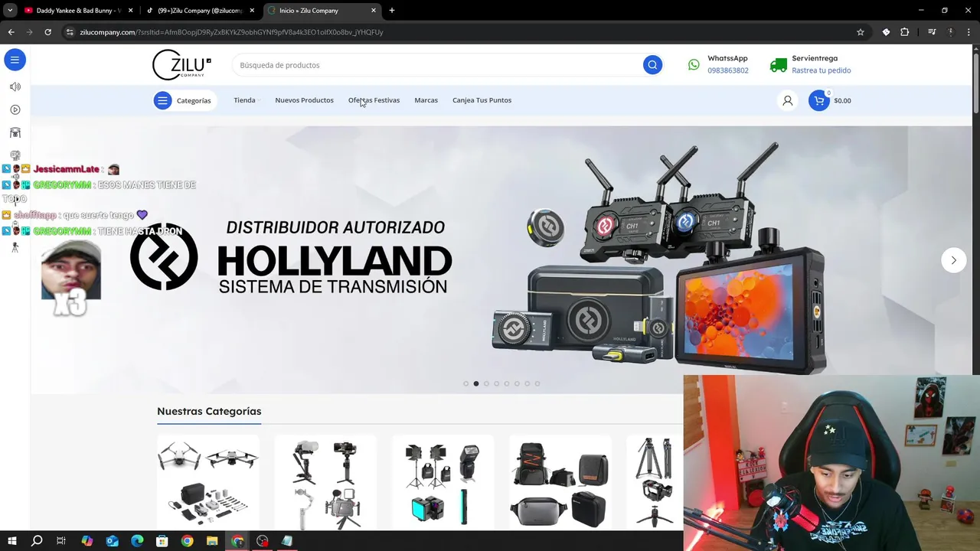Launch Microsoft Edge from taskbar

[137, 541]
